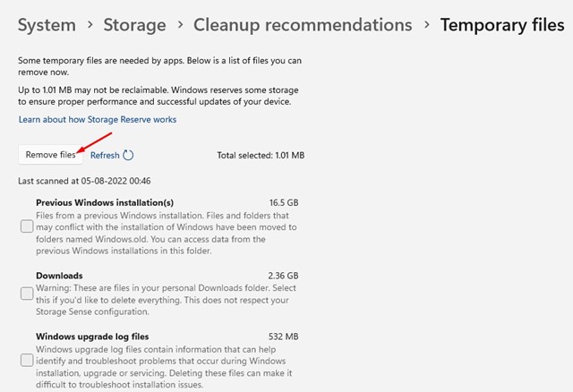The image size is (573, 392).
Task: Click the Downloads item title
Action: click(59, 276)
